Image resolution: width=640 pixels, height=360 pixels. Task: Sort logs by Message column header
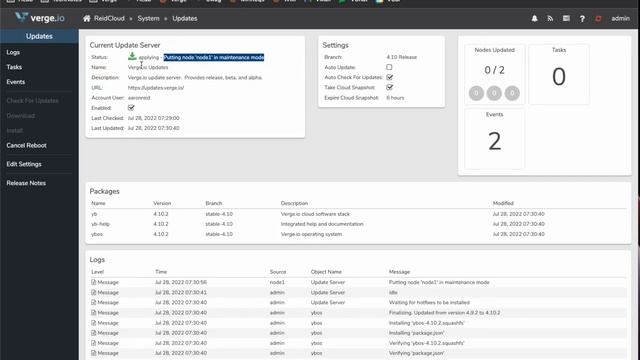click(x=399, y=272)
